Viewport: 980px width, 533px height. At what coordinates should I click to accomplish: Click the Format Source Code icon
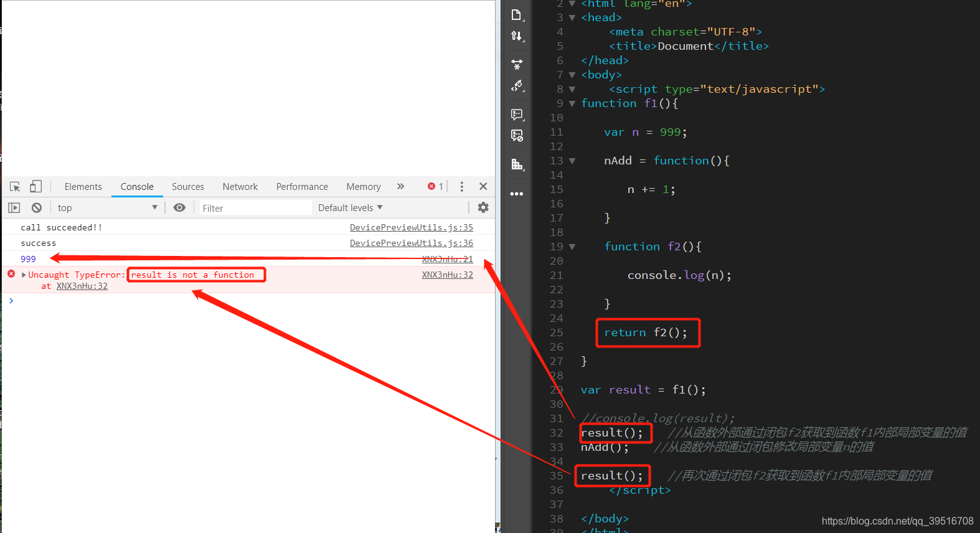pyautogui.click(x=516, y=86)
